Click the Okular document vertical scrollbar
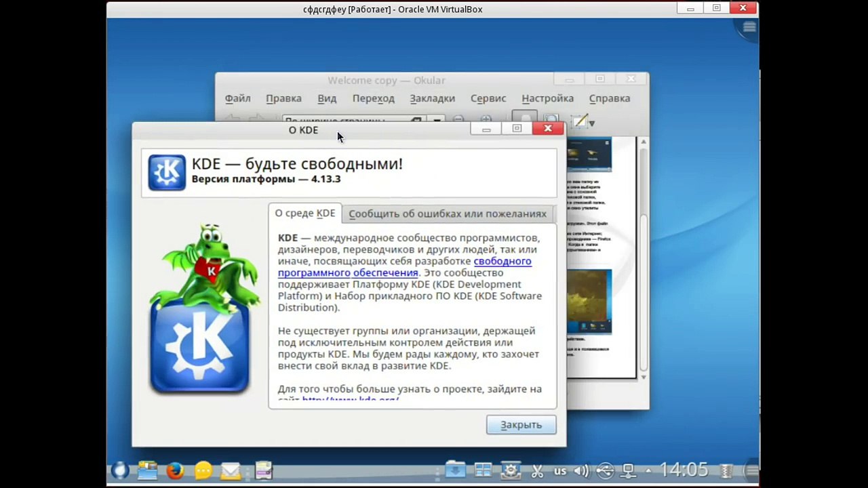Screen dimensions: 868x488 click(643, 258)
